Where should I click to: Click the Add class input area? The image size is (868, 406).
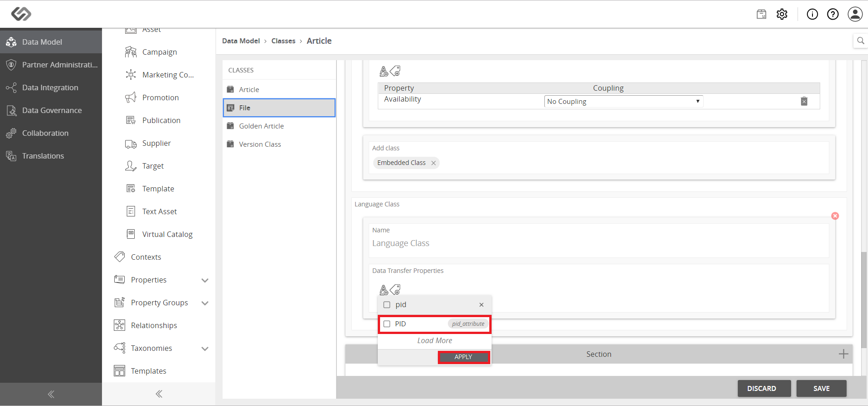coord(599,163)
